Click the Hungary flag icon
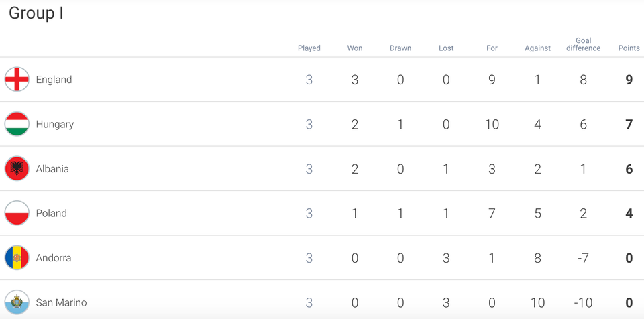 [17, 124]
